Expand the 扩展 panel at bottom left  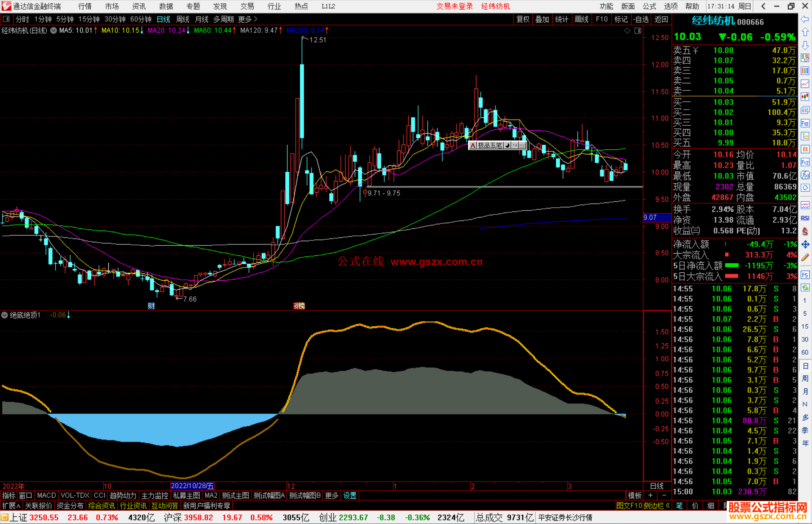11,506
